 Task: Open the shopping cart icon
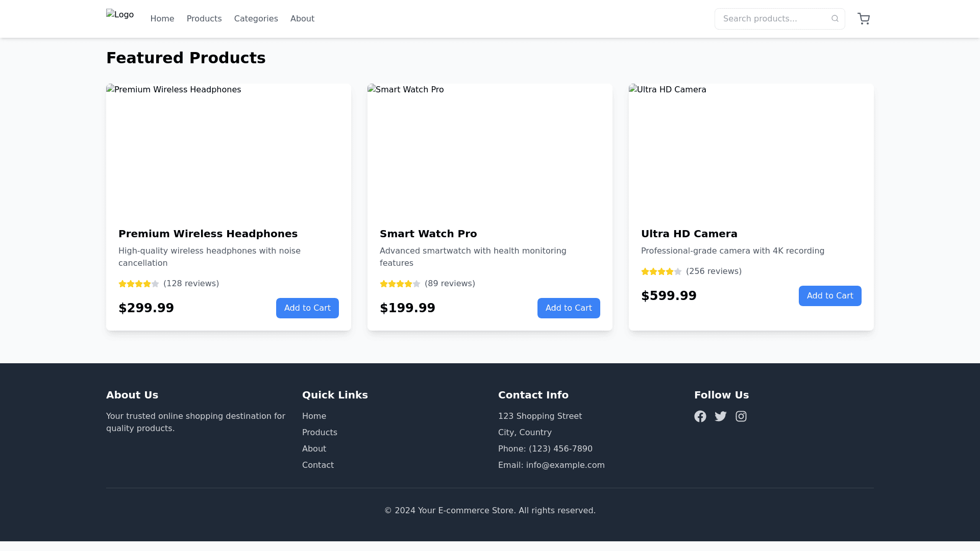point(863,19)
